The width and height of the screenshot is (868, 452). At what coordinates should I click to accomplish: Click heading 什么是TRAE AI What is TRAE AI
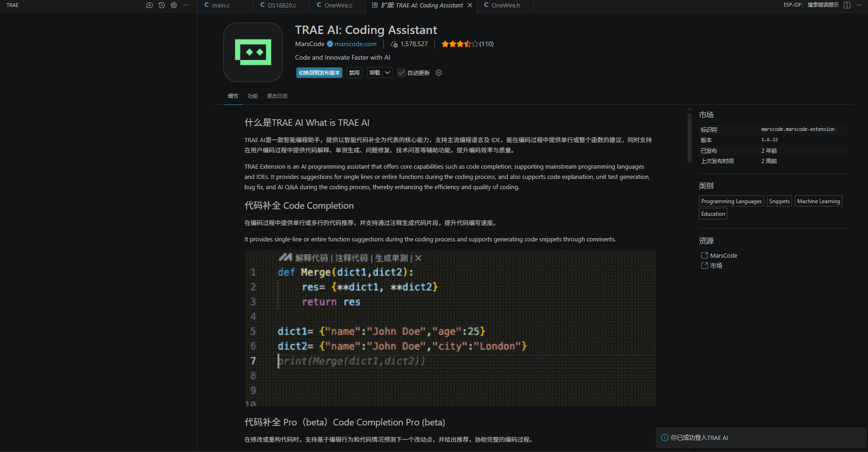tap(307, 123)
